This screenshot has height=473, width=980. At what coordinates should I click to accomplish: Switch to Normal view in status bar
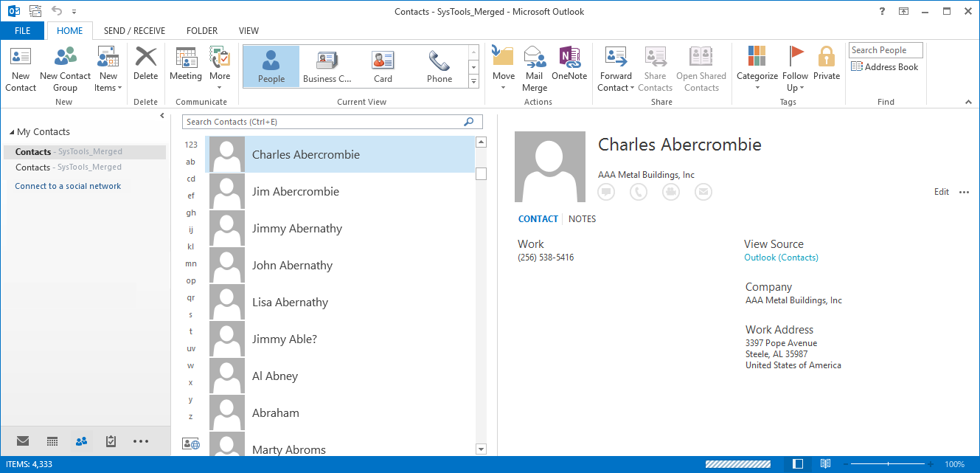tap(798, 464)
